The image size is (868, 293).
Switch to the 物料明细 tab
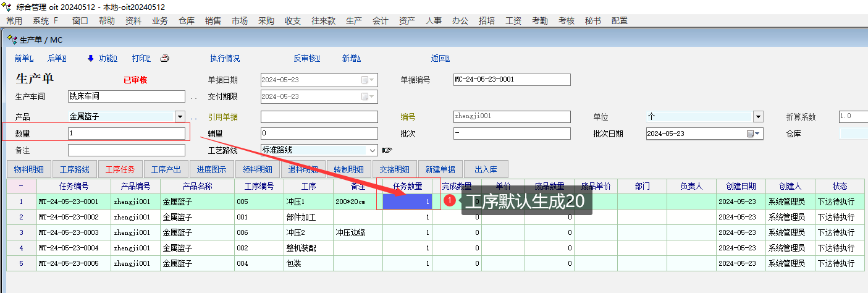(x=29, y=169)
